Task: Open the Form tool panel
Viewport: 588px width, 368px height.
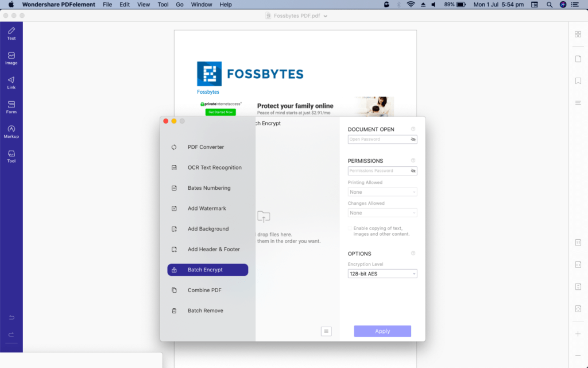Action: 11,108
